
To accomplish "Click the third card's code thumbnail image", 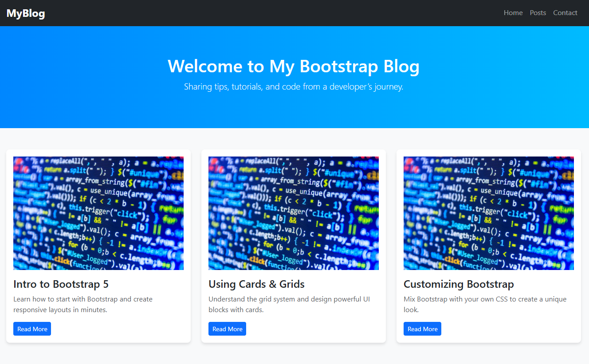I will pos(488,213).
